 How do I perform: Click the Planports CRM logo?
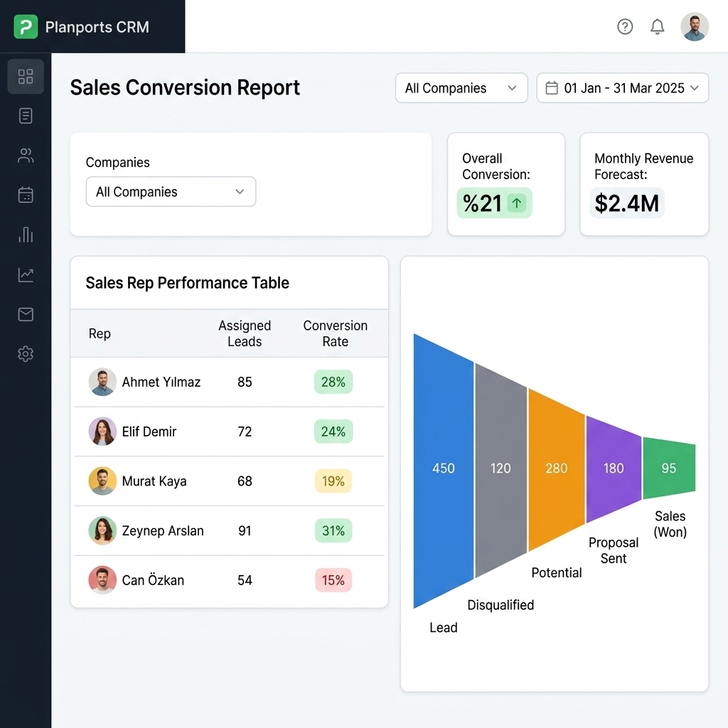tap(85, 27)
